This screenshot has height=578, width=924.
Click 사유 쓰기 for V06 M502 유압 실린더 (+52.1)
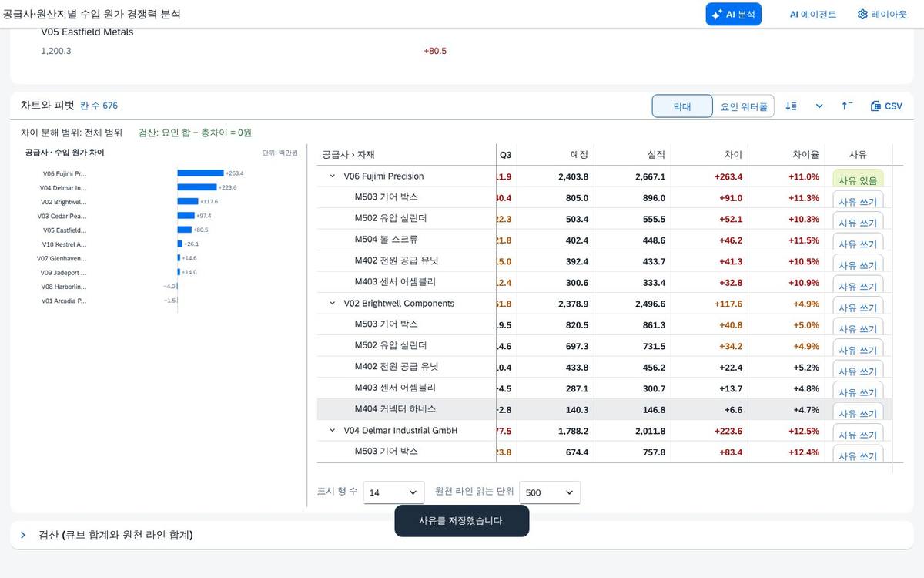coord(858,222)
